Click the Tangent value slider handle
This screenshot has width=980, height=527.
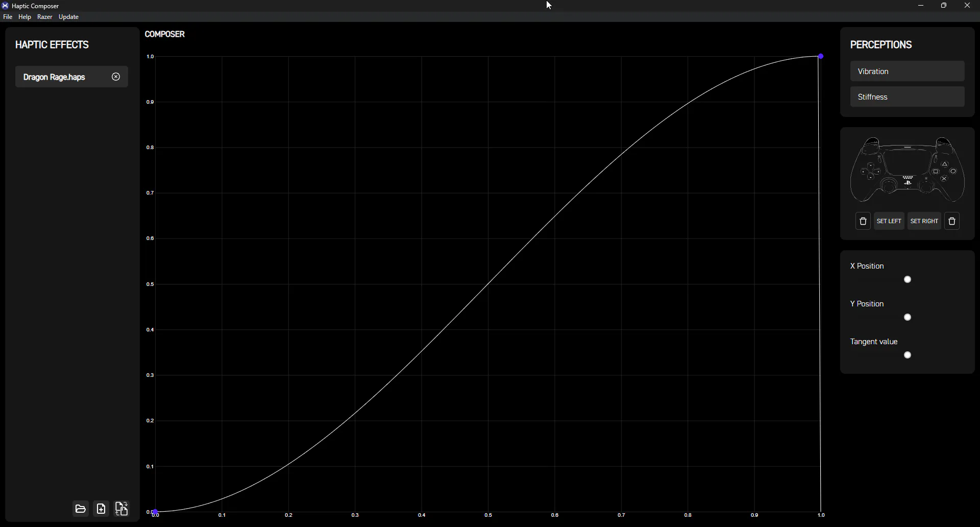pyautogui.click(x=908, y=355)
